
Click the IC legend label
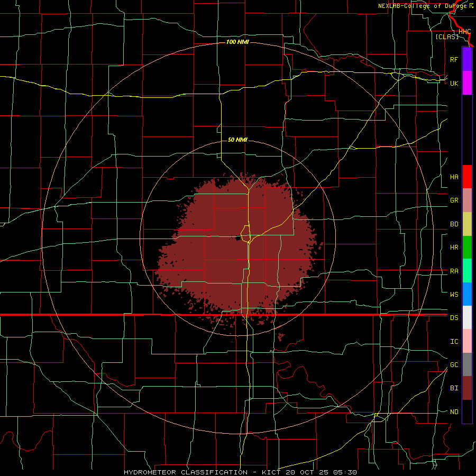point(454,342)
